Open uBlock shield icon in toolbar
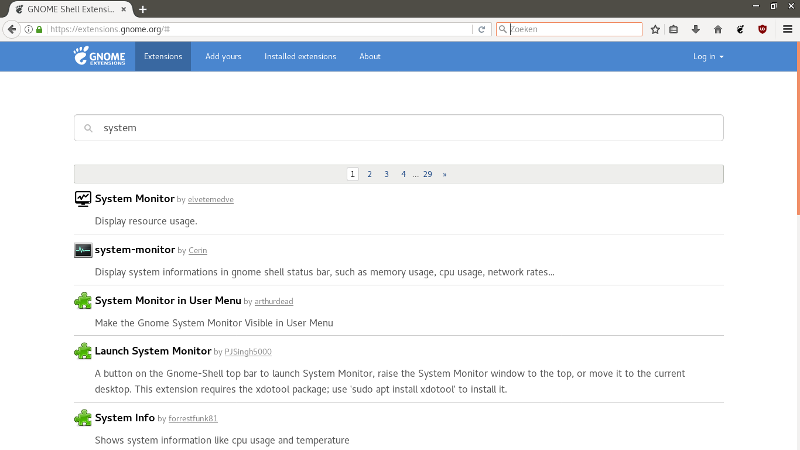Viewport: 800px width, 450px height. click(x=762, y=29)
